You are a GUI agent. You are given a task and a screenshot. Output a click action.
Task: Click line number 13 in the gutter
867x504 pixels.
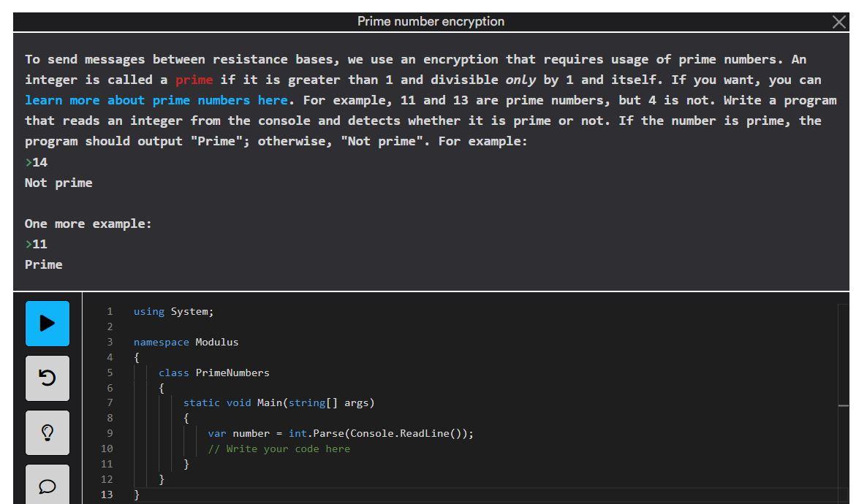tap(107, 495)
